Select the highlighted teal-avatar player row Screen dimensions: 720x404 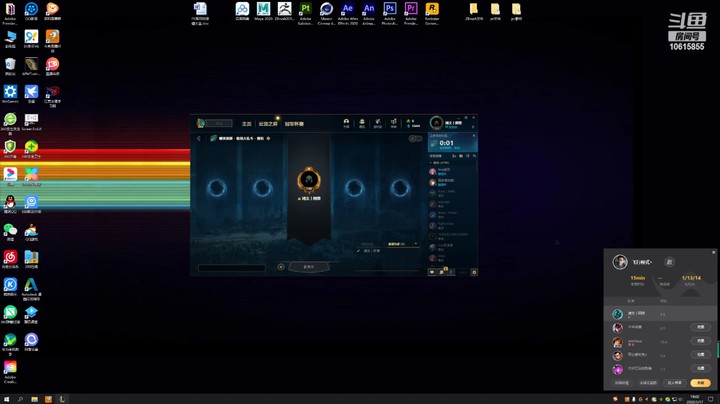pos(660,314)
